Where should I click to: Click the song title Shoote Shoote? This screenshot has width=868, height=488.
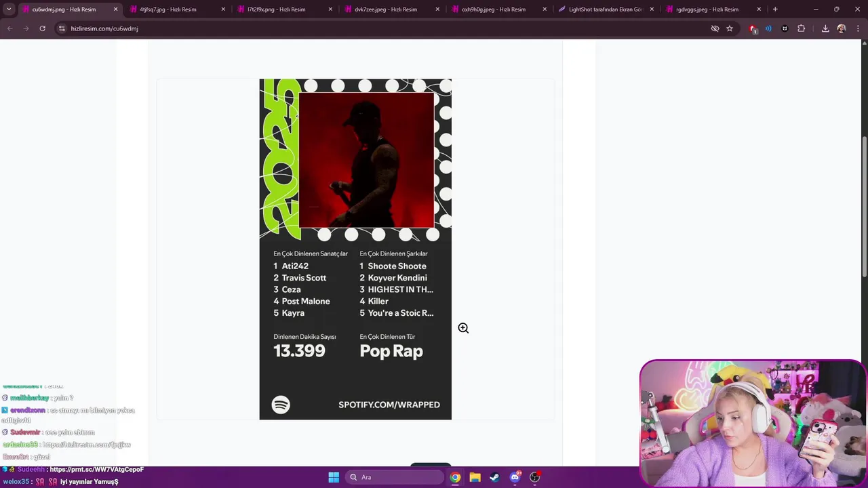click(x=397, y=266)
